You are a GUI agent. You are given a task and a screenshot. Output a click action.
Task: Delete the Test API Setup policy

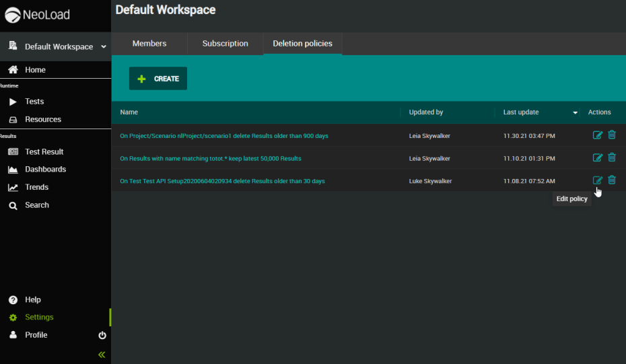612,180
